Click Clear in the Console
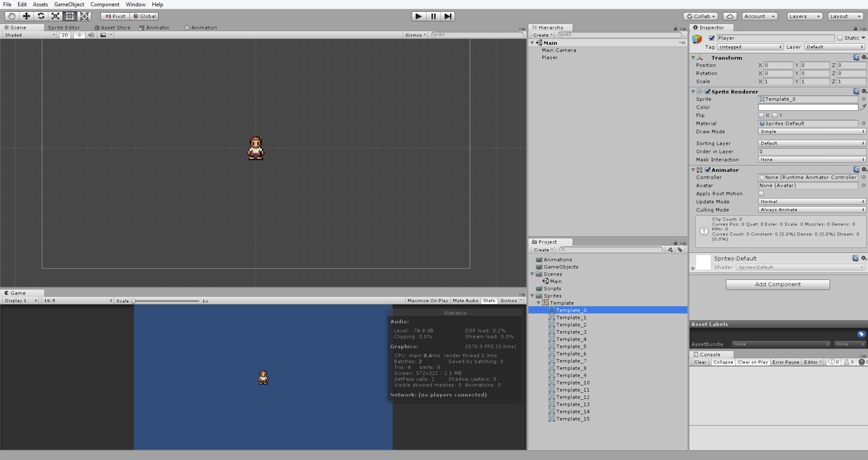The width and height of the screenshot is (868, 460). pos(699,362)
